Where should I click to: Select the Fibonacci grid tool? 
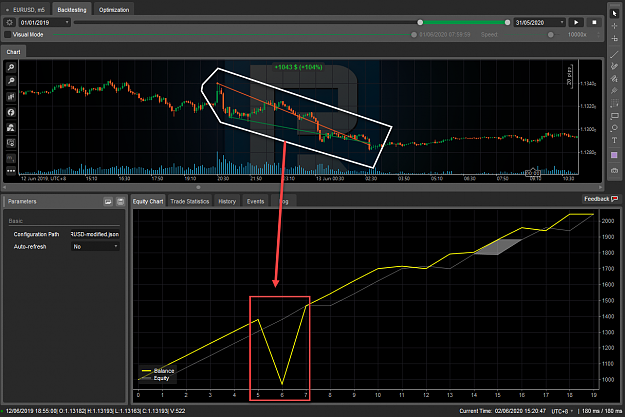point(614,104)
